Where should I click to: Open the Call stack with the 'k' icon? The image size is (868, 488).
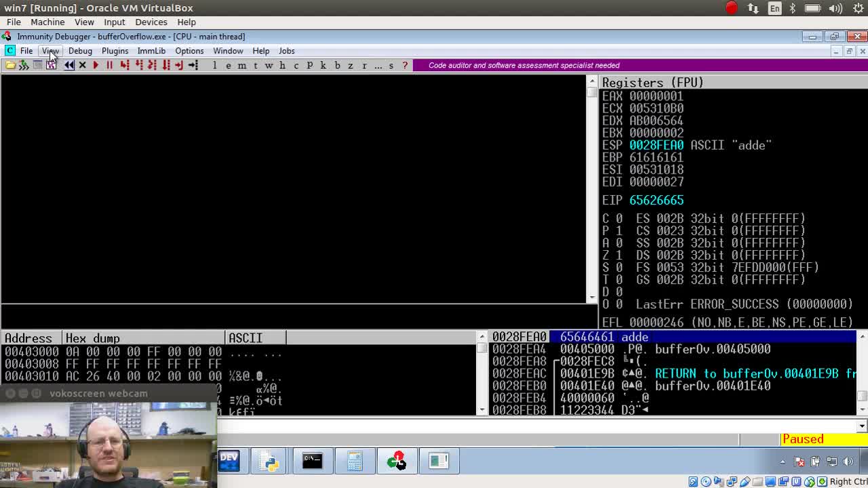tap(323, 65)
